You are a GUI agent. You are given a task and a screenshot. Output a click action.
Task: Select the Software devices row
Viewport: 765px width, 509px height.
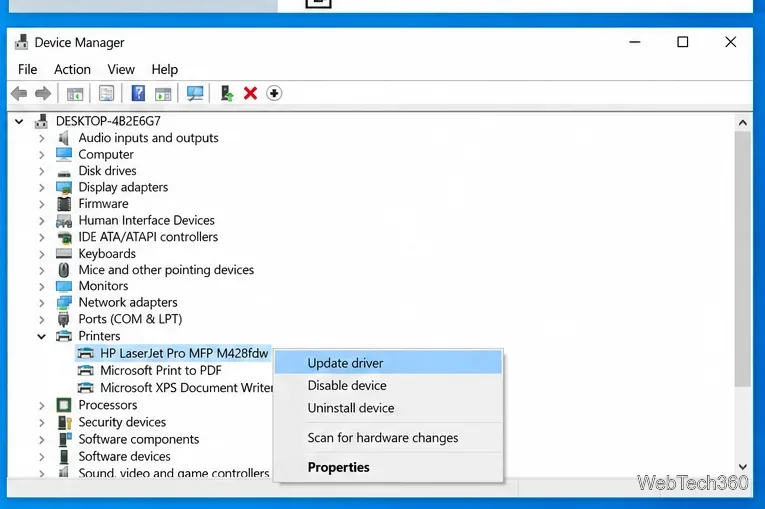124,456
